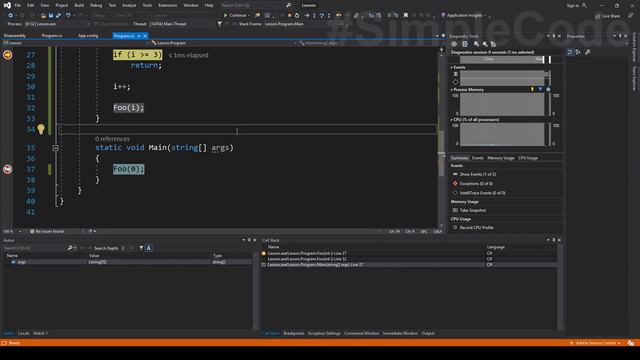The image size is (640, 360).
Task: Click Record CPU Profile option
Action: (476, 228)
